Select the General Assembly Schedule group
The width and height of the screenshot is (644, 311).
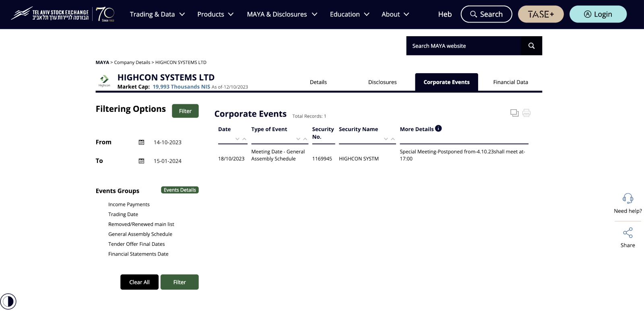coord(140,234)
